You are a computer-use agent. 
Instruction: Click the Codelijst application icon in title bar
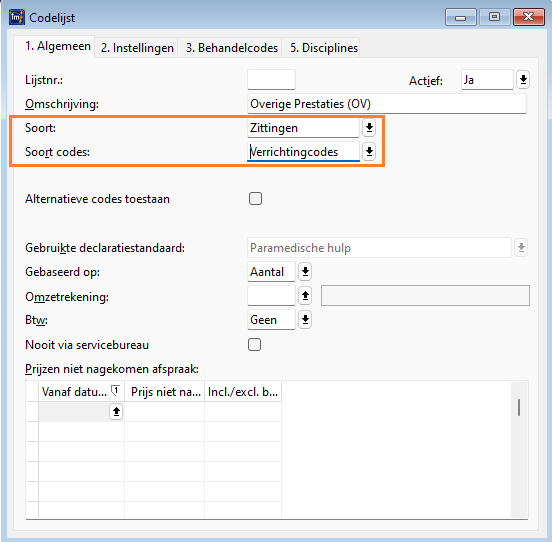point(17,17)
